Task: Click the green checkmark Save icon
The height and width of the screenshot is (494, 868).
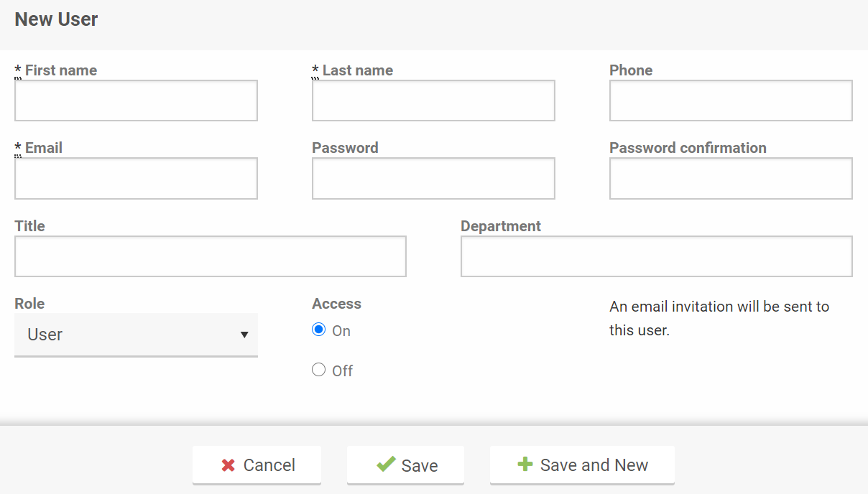Action: pos(386,465)
